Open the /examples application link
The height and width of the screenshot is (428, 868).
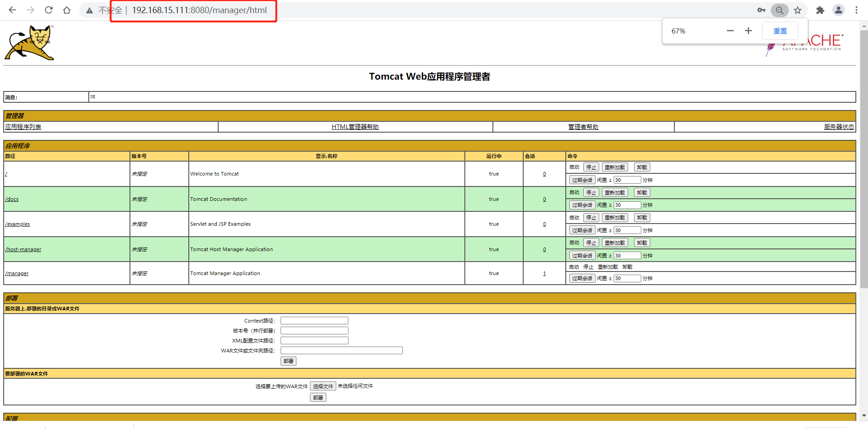17,224
